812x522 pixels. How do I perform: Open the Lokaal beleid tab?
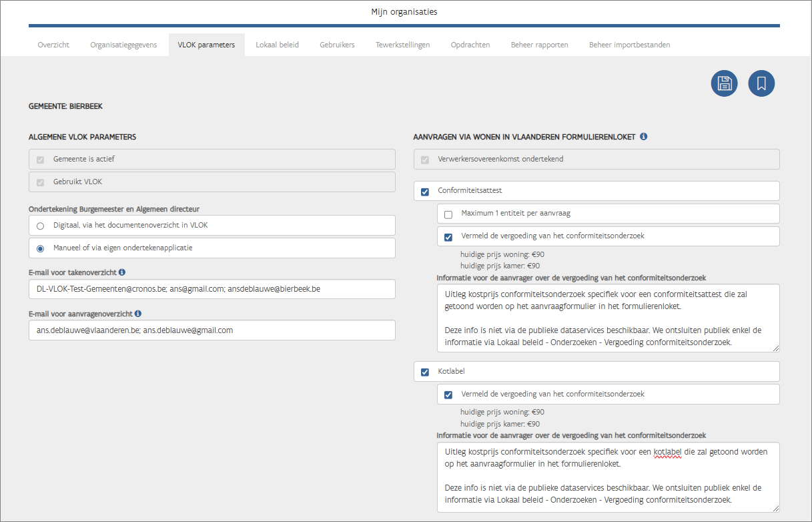[x=277, y=45]
